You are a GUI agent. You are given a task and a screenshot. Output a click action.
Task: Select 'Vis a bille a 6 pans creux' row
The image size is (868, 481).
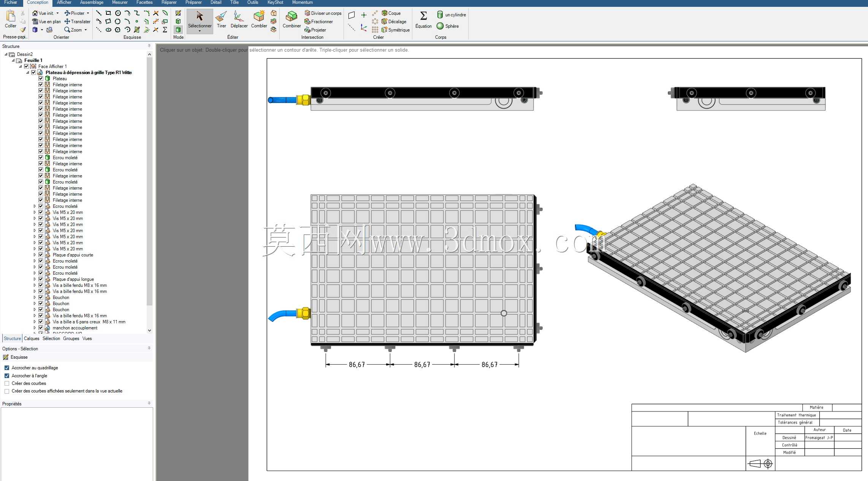point(89,322)
